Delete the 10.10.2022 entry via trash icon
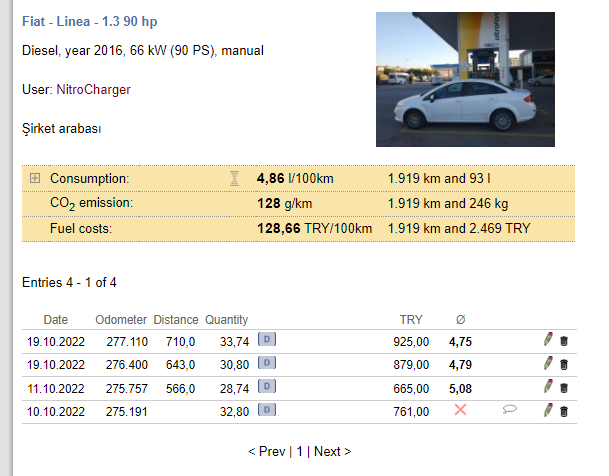The image size is (609, 476). (564, 412)
